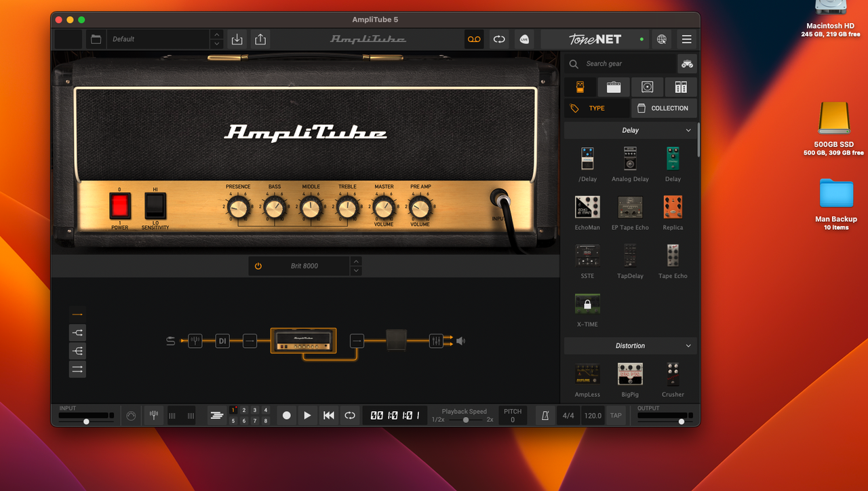This screenshot has height=491, width=868.
Task: Collapse the Distortion category
Action: (x=688, y=346)
